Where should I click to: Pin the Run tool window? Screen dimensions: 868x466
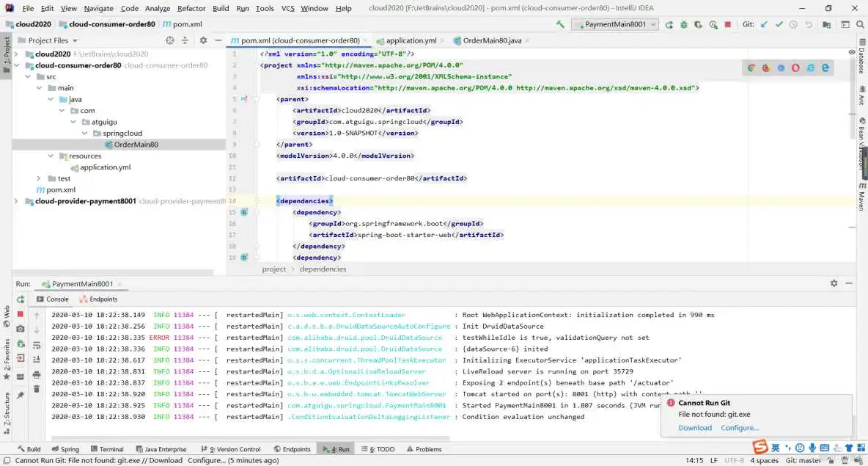[x=19, y=394]
